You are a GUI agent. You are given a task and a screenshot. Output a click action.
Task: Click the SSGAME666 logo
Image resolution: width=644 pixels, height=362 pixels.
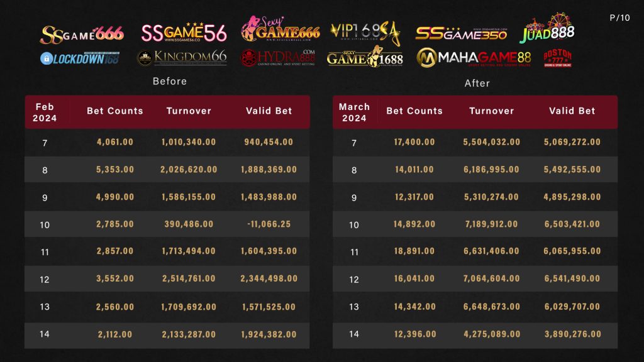coord(82,34)
